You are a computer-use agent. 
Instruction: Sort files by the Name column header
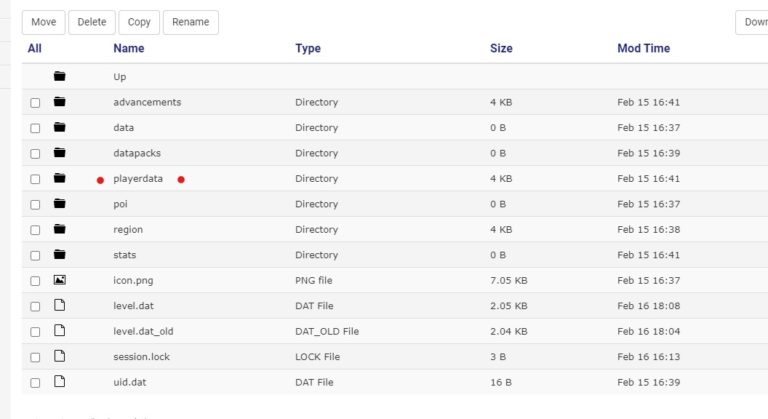click(x=129, y=48)
